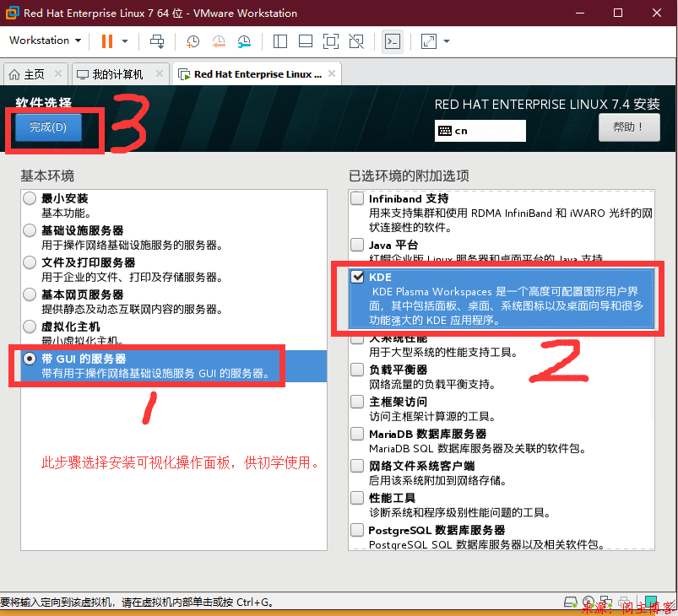
Task: Click the printer status bar icon
Action: (x=624, y=602)
